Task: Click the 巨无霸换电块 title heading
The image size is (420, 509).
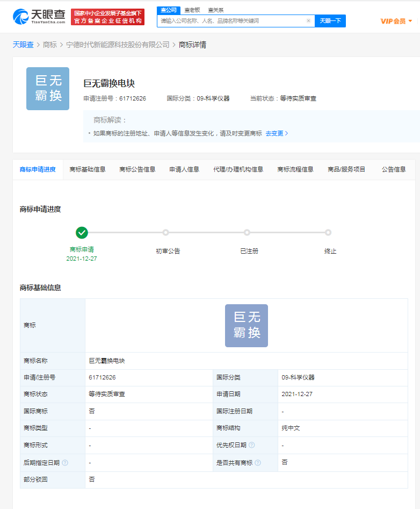Action: 109,83
